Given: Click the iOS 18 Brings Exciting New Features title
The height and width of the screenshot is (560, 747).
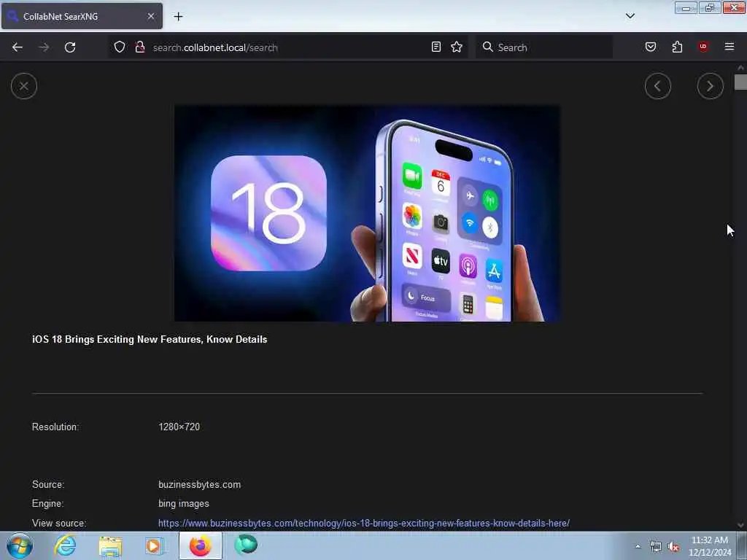Looking at the screenshot, I should coord(150,340).
